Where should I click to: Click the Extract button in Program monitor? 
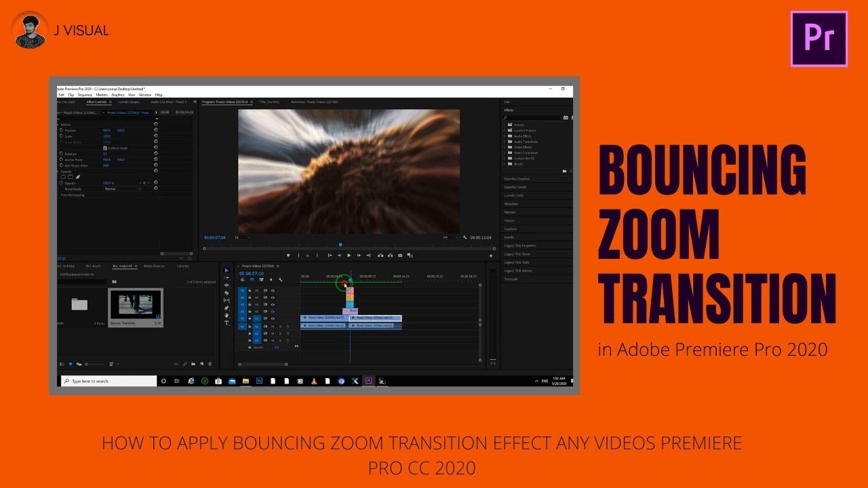[x=391, y=256]
